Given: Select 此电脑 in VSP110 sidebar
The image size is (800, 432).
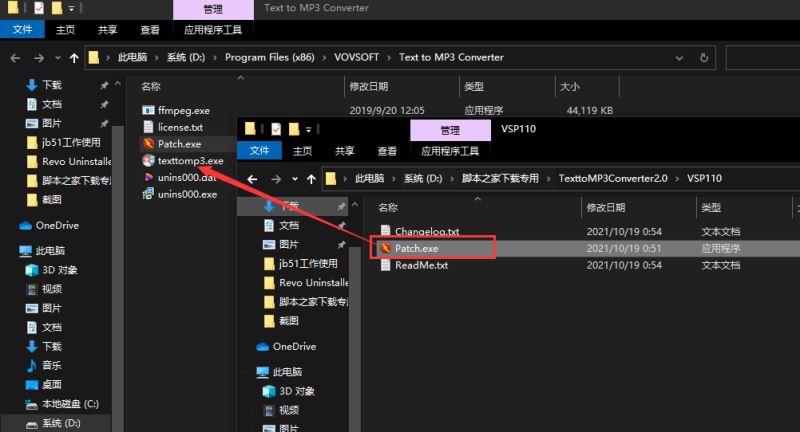Looking at the screenshot, I should [x=279, y=372].
